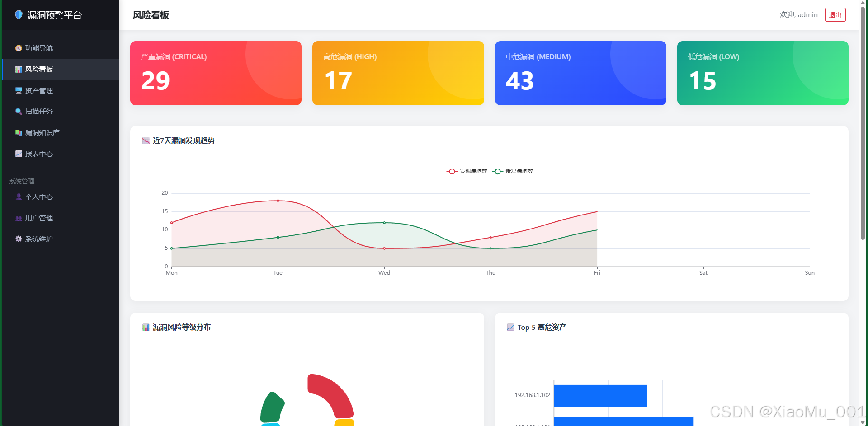Open 报表中心 menu item
The image size is (868, 426).
point(61,154)
